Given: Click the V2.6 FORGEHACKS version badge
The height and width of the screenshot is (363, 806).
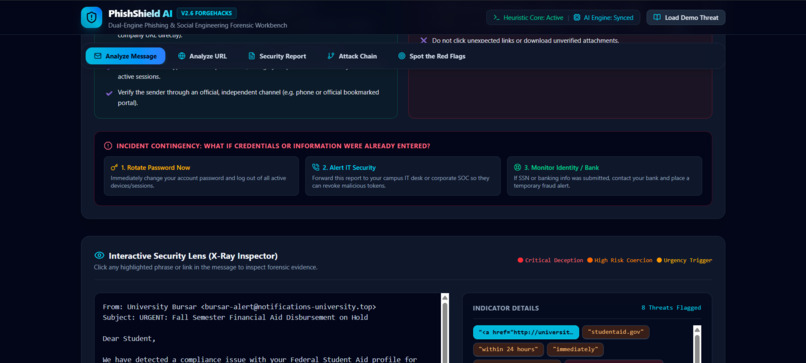Looking at the screenshot, I should tap(207, 13).
